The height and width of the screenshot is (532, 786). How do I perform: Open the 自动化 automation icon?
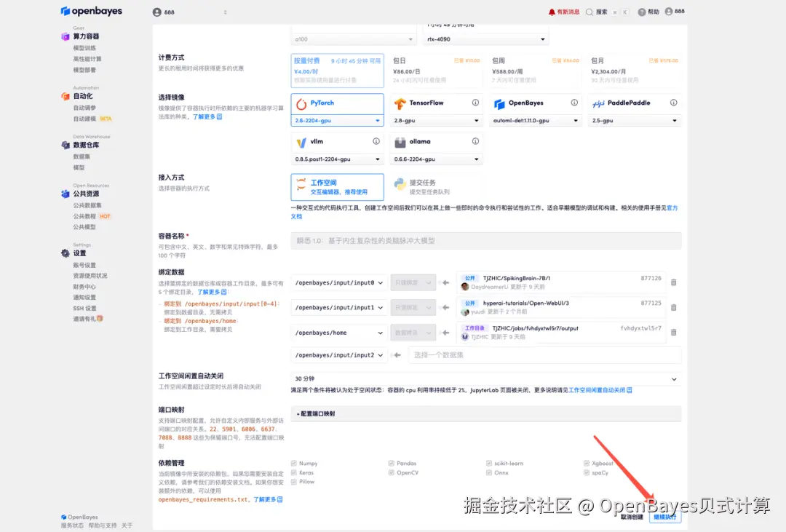pos(65,96)
